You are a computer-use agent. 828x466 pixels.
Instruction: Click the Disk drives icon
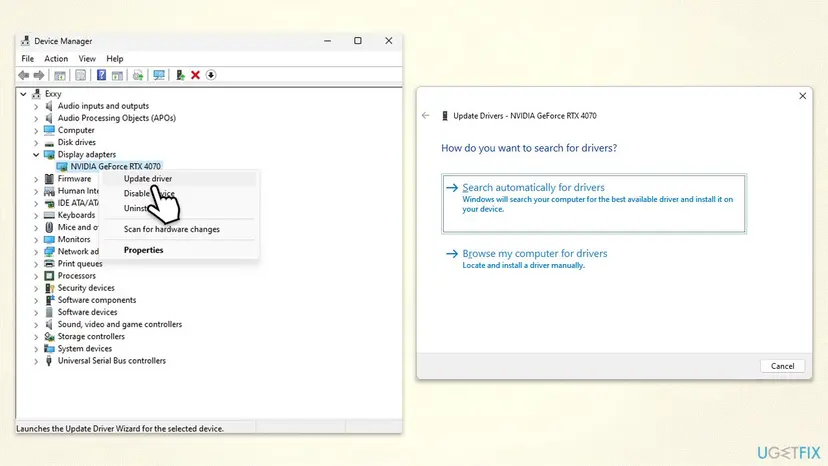click(x=49, y=143)
